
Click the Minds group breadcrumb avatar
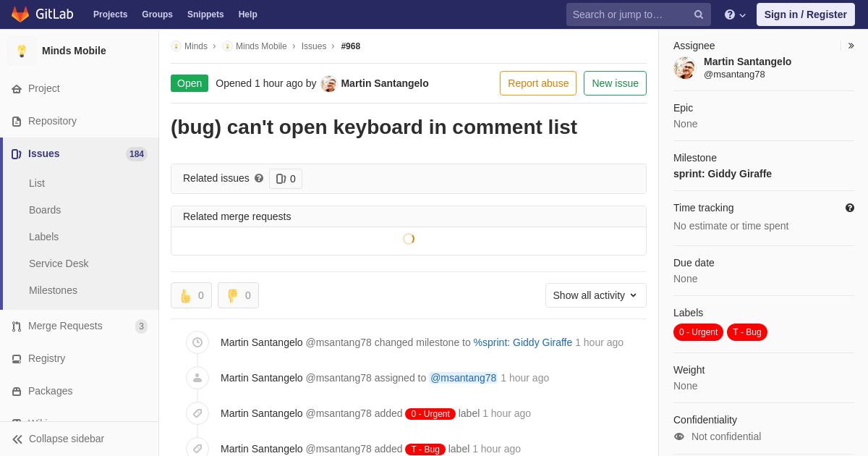[x=176, y=46]
